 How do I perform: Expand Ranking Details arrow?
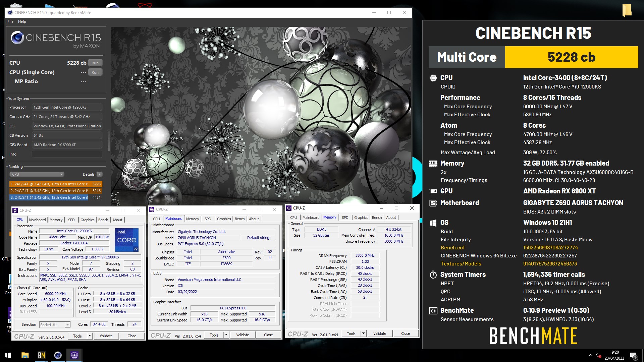[x=99, y=174]
